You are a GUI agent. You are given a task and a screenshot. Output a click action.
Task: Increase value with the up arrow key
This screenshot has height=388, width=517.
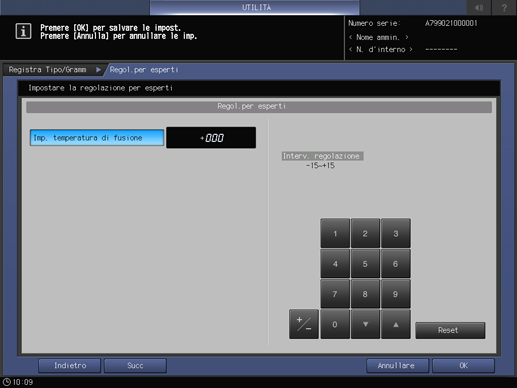click(x=396, y=324)
